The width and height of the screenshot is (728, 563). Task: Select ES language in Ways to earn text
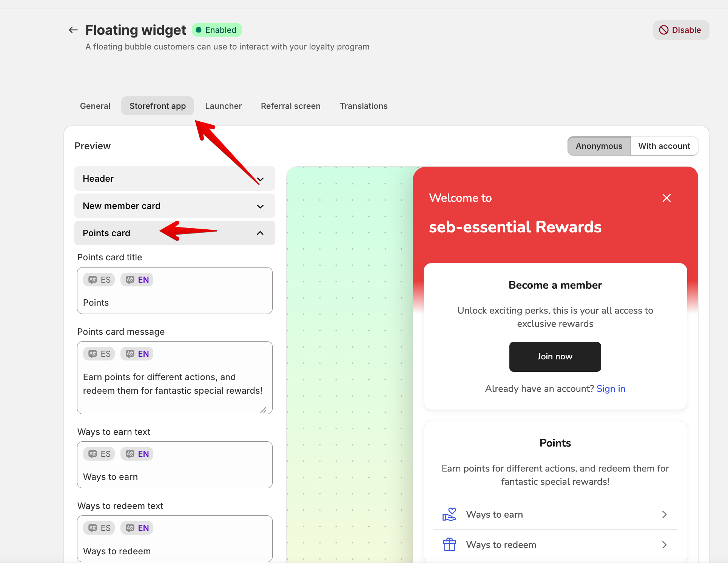pos(99,454)
